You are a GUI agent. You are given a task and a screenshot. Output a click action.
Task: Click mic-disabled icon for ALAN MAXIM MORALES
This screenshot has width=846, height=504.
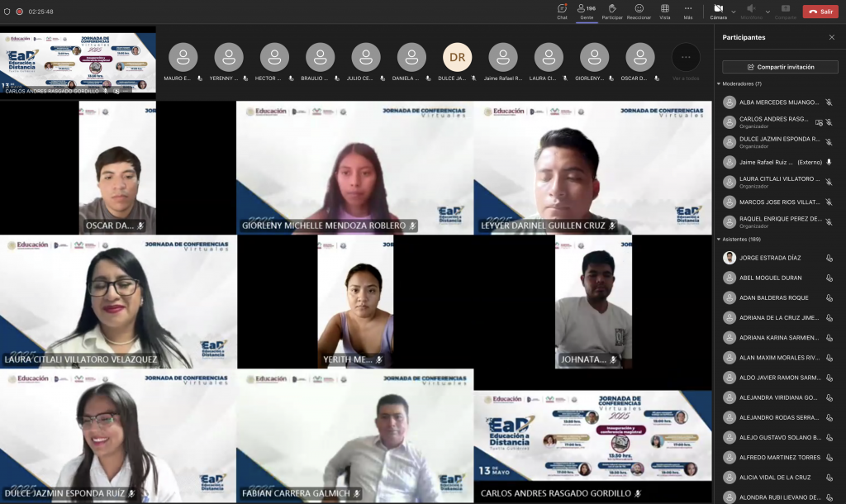(x=829, y=358)
